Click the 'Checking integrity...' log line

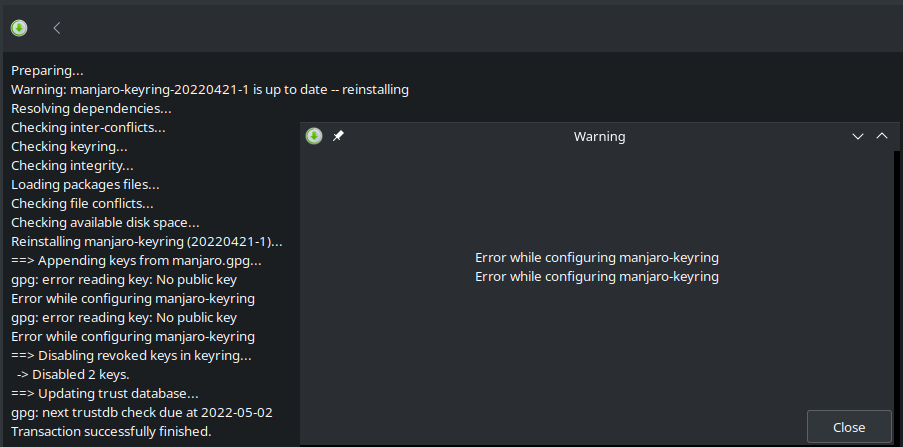72,166
